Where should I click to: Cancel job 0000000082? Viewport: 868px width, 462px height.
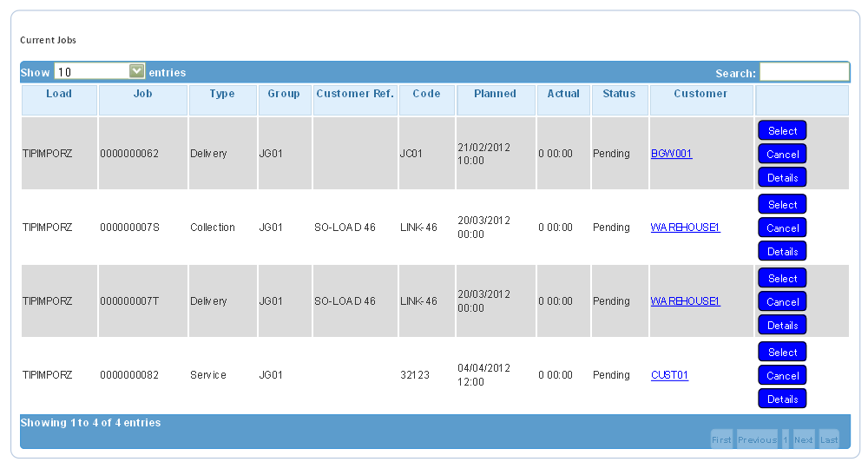[x=782, y=375]
